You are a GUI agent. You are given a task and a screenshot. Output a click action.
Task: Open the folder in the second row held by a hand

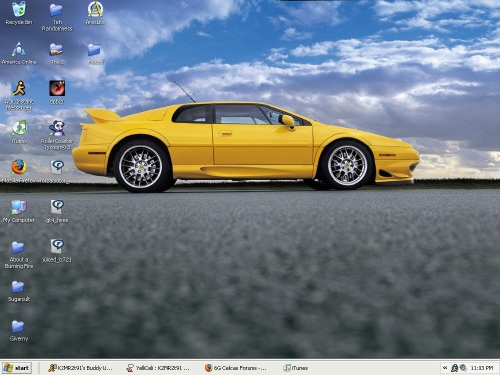pyautogui.click(x=57, y=53)
